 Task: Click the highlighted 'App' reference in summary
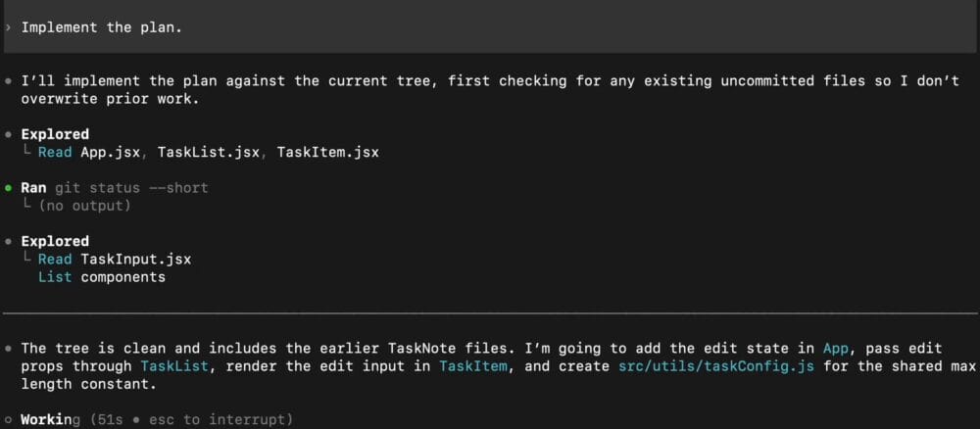click(x=836, y=349)
